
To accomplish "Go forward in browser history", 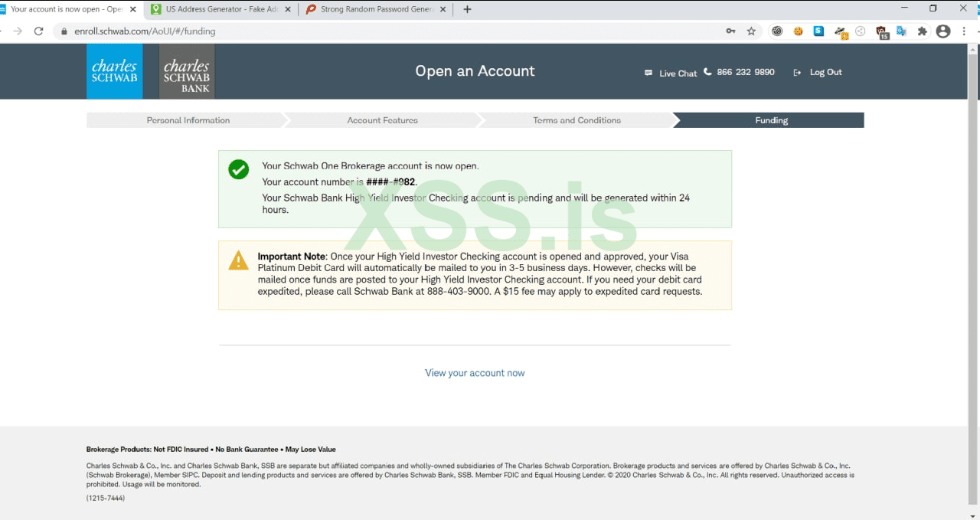I will click(18, 31).
